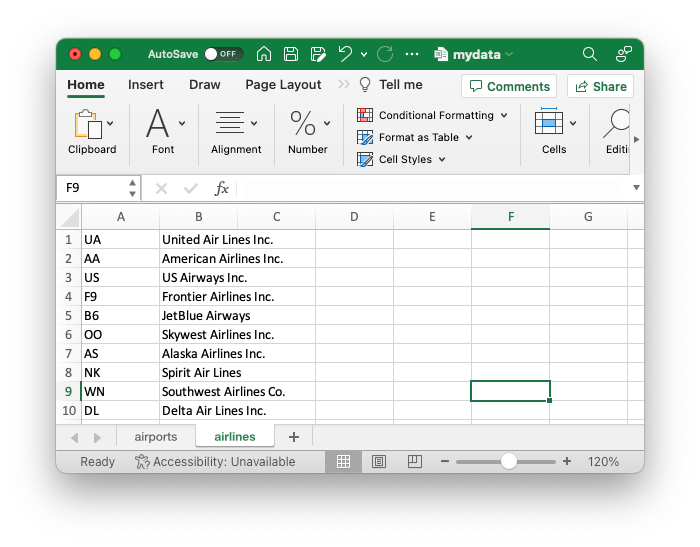Expand the Clipboard group dropdown arrow
Image resolution: width=700 pixels, height=547 pixels.
coord(110,124)
